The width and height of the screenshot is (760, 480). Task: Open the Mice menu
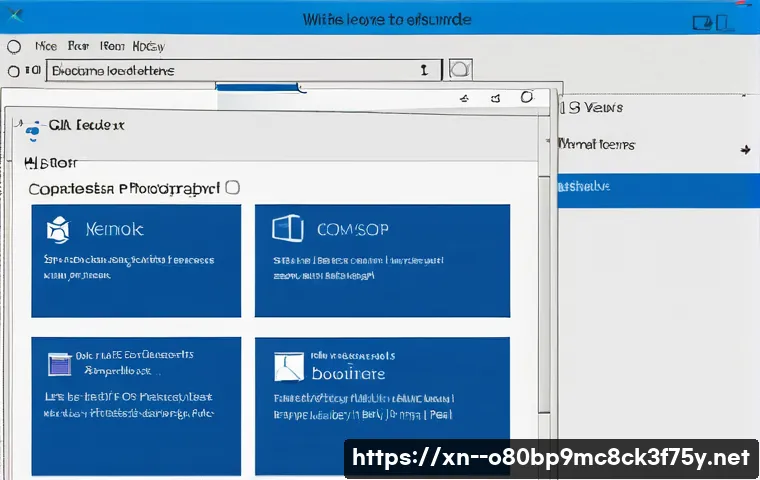46,46
